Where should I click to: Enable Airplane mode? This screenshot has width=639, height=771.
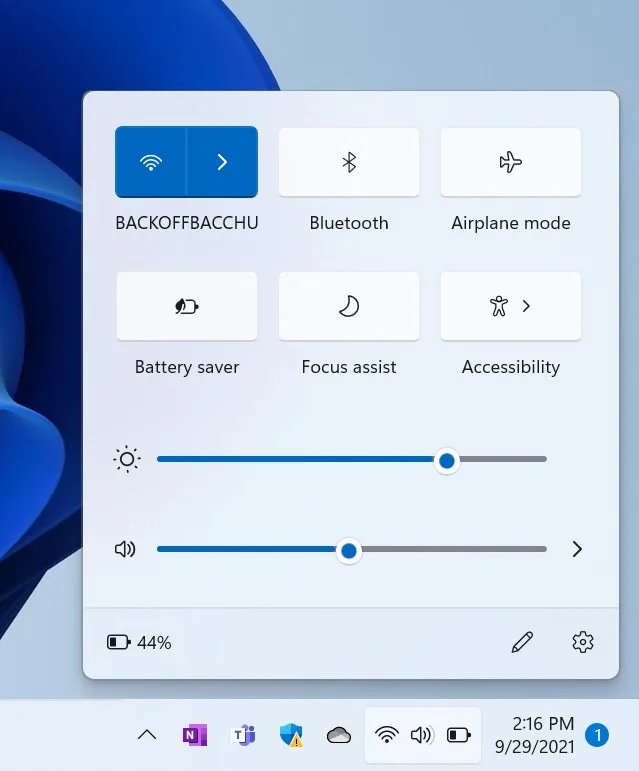[x=511, y=162]
